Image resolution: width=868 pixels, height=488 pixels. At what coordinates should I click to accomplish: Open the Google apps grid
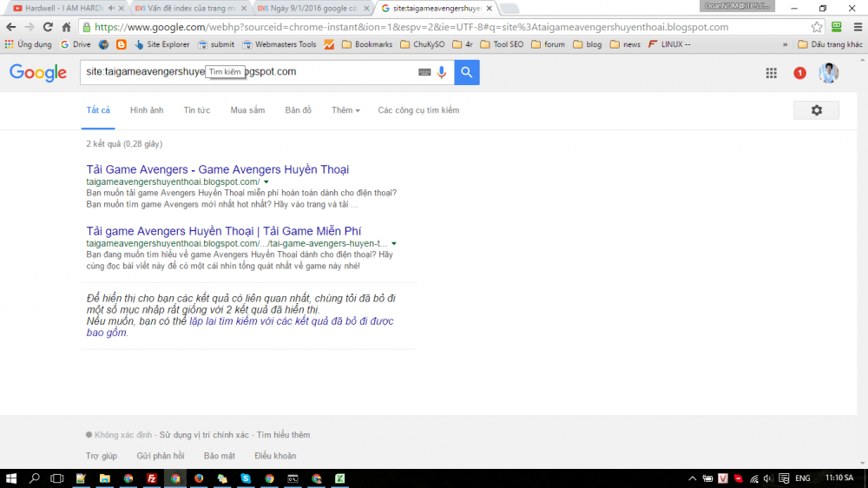tap(771, 73)
